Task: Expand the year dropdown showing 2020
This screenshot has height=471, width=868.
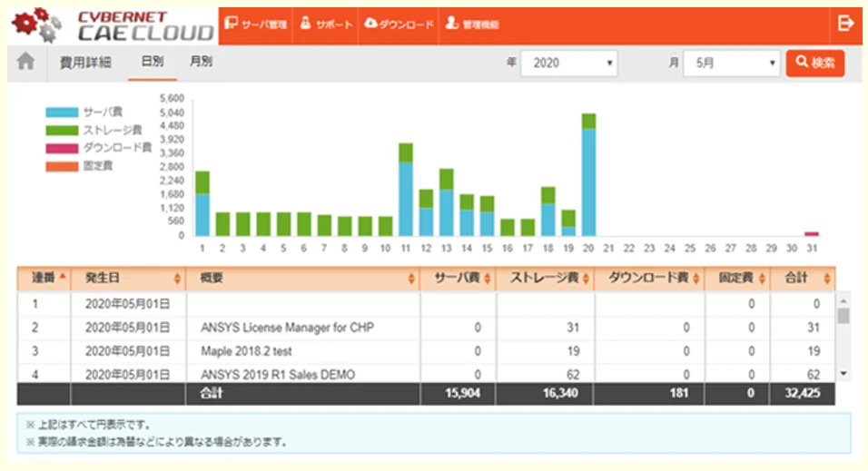Action: point(569,64)
